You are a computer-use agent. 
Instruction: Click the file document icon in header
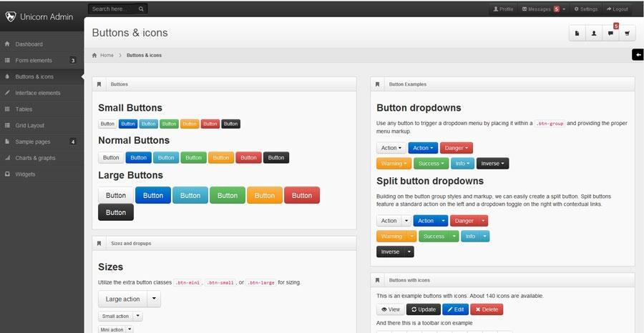tap(577, 34)
